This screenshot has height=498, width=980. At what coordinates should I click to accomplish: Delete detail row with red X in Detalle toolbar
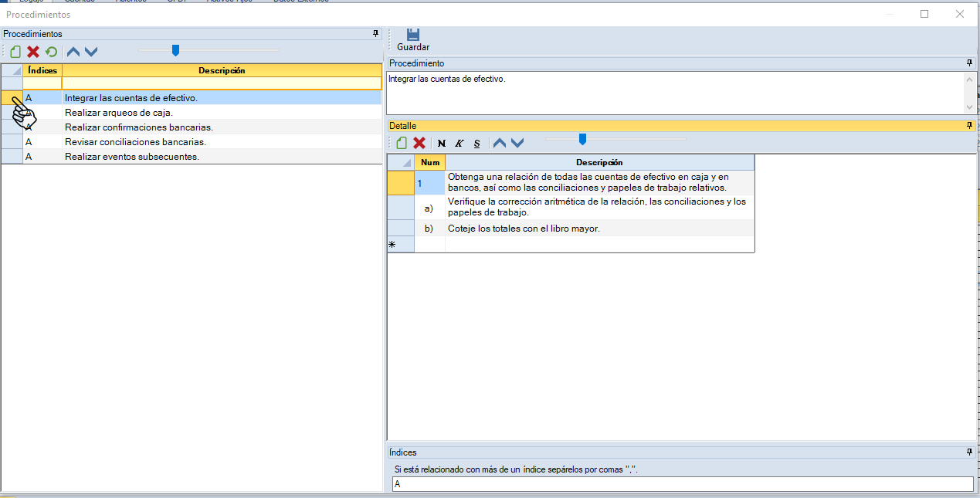pos(419,143)
